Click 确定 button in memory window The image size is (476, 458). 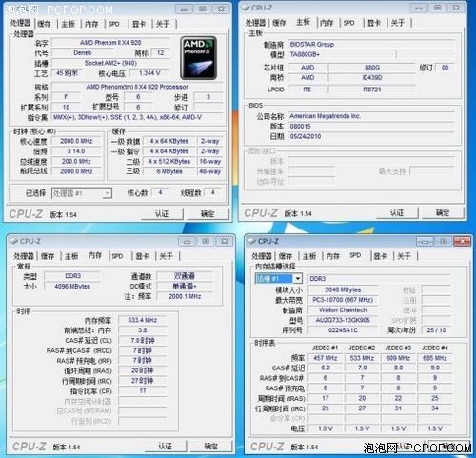click(210, 446)
